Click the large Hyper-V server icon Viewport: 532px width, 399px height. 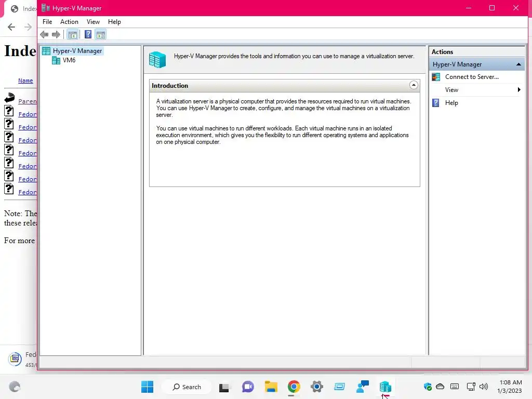[157, 59]
